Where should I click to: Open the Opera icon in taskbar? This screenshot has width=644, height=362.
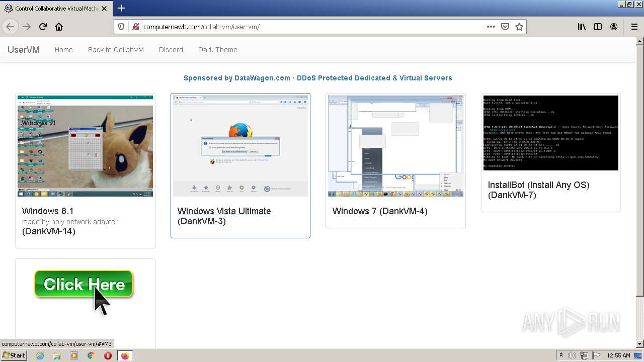[x=108, y=355]
